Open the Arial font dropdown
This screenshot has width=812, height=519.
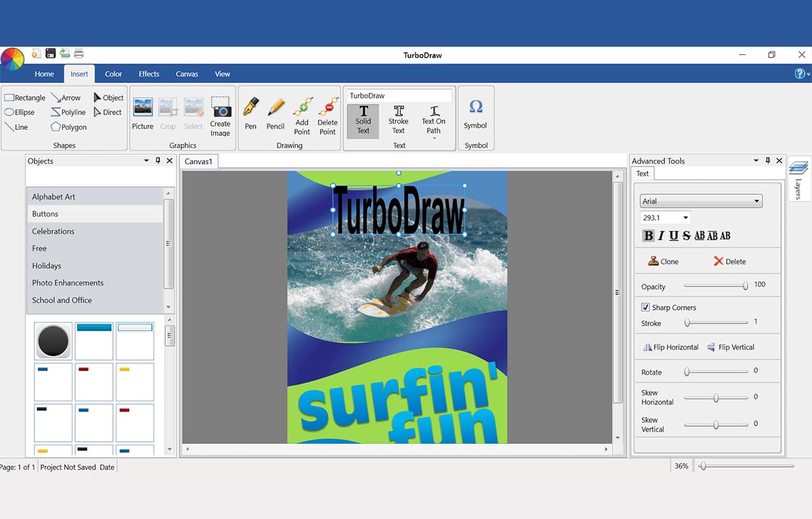(x=701, y=201)
